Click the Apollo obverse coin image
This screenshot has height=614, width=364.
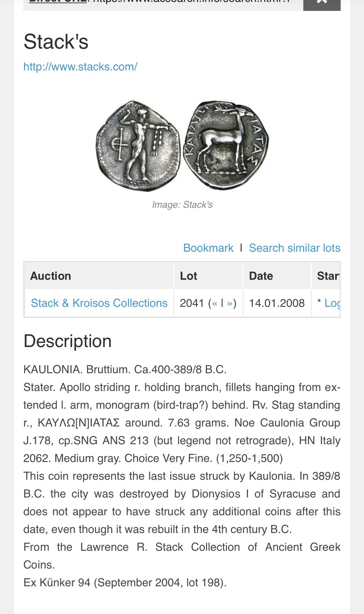[138, 146]
